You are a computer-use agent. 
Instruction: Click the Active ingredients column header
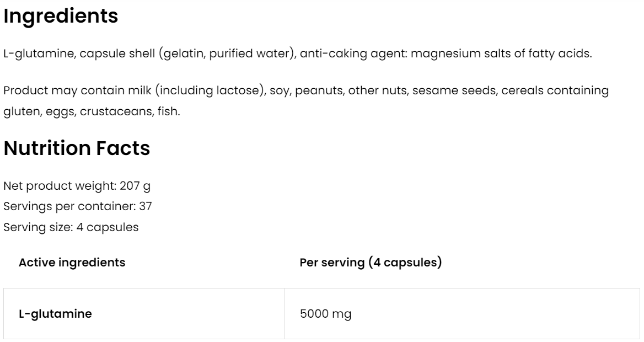(72, 263)
